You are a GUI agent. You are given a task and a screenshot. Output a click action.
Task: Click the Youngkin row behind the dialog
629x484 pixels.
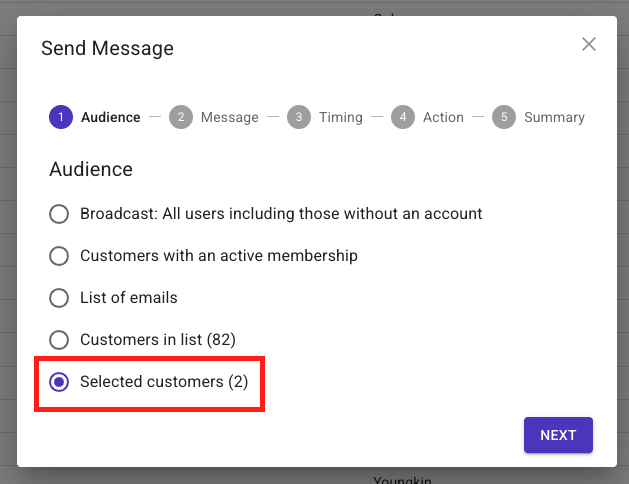tap(402, 479)
